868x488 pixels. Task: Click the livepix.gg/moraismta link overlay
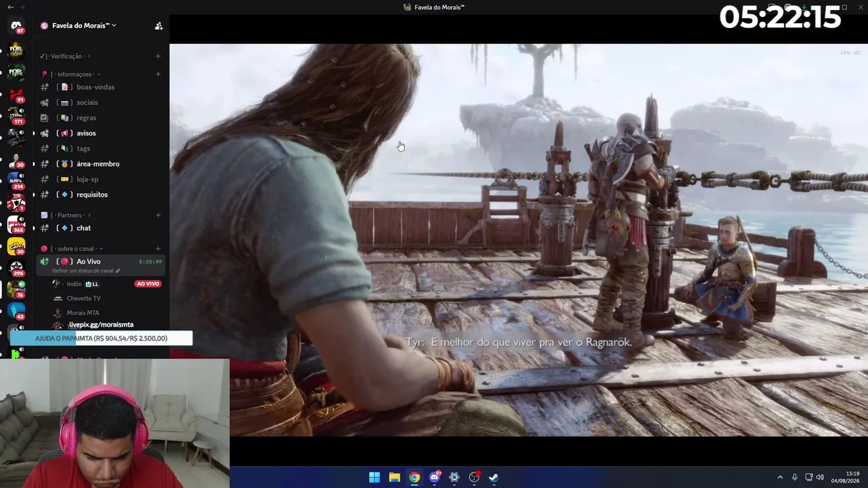coord(101,325)
